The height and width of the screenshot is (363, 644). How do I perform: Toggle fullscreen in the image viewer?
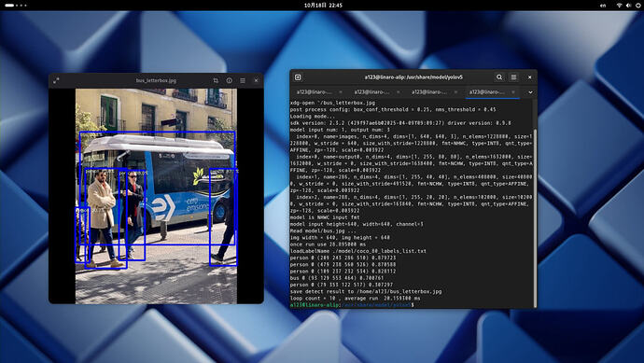pos(56,80)
